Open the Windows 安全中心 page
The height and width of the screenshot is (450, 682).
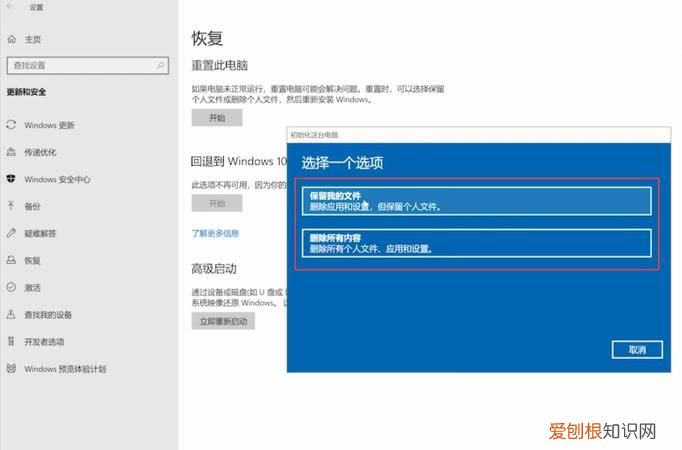click(57, 179)
